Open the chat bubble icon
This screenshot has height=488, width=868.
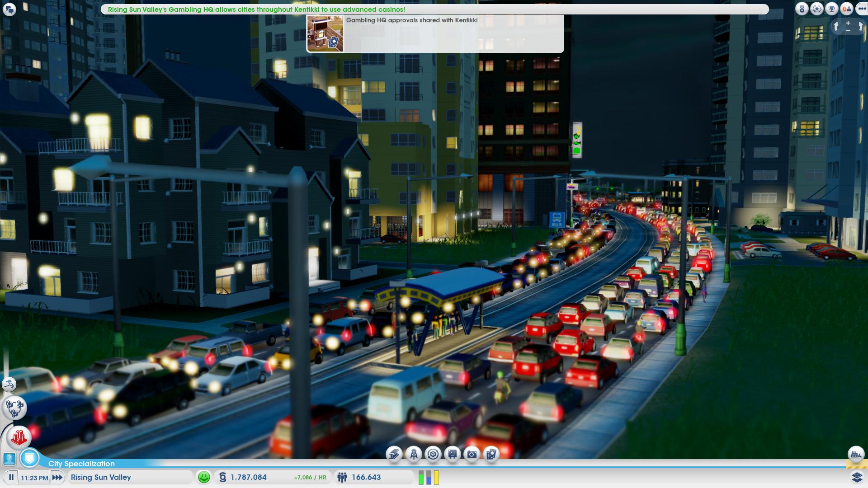pyautogui.click(x=9, y=9)
